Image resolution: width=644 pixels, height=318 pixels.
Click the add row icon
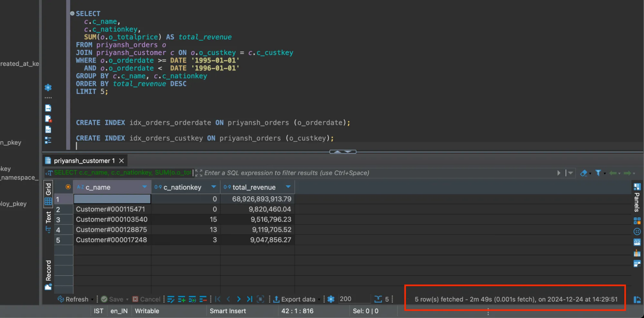click(182, 299)
